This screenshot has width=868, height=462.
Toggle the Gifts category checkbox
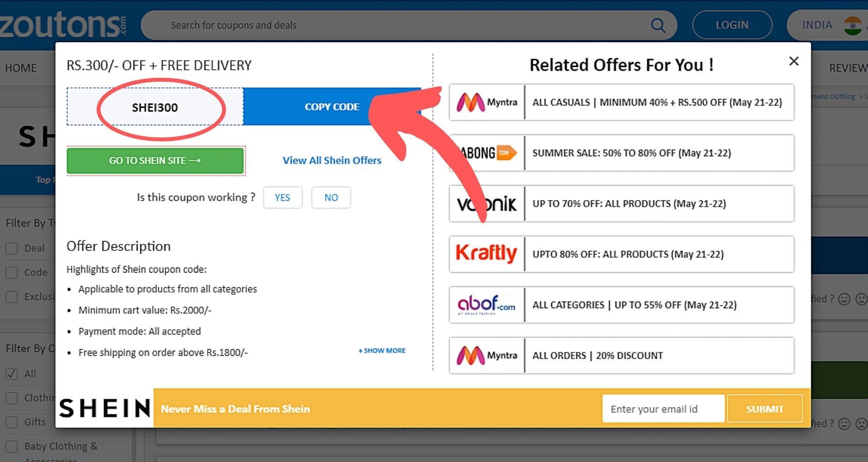click(x=12, y=422)
